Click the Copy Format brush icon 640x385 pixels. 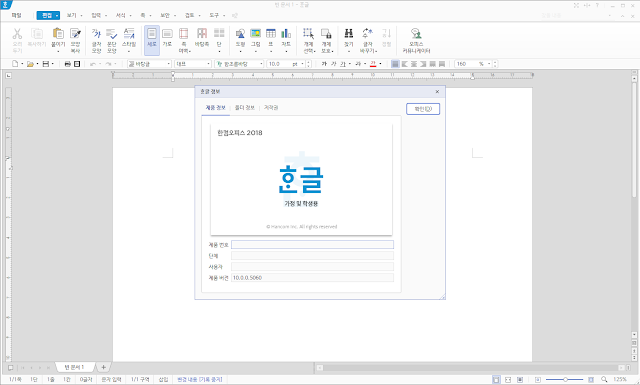click(x=75, y=33)
